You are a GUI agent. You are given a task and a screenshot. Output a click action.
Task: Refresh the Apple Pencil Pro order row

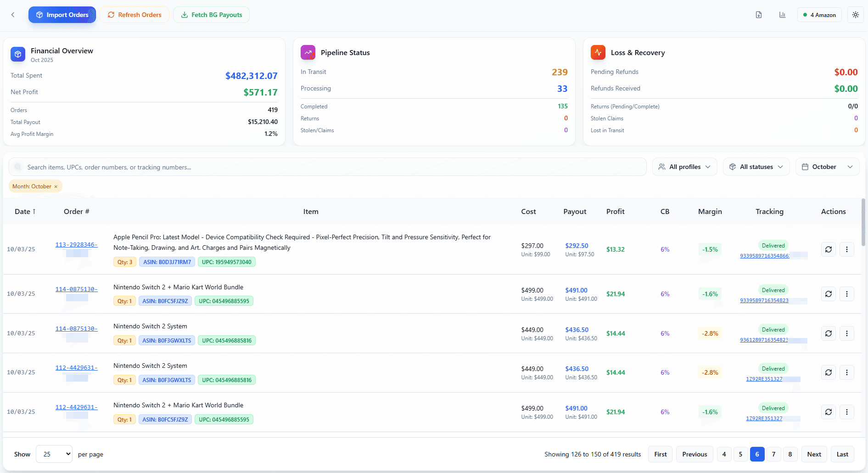coord(829,249)
